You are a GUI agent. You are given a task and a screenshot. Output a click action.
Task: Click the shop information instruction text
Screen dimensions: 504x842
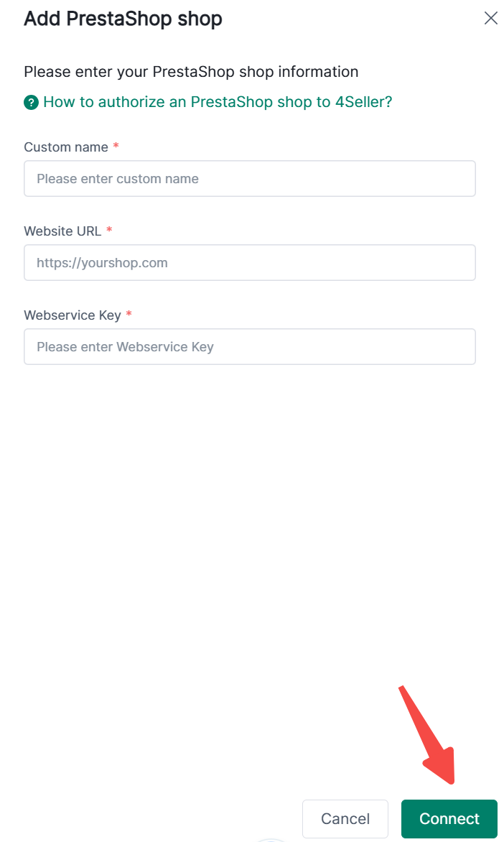coord(191,72)
